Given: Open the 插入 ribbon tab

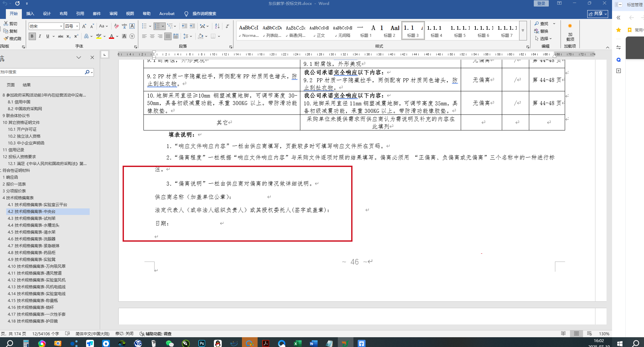Looking at the screenshot, I should click(30, 13).
